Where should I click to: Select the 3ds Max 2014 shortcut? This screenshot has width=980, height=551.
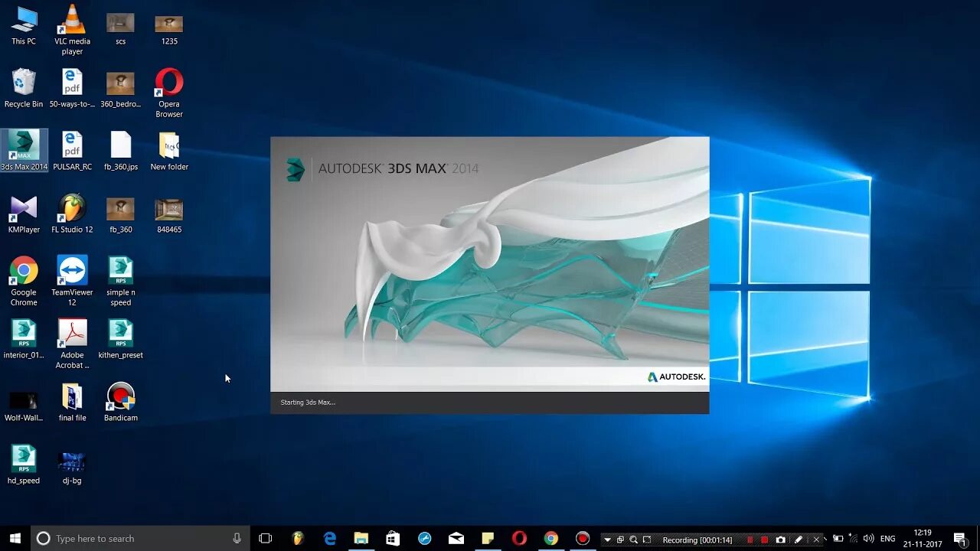coord(24,150)
